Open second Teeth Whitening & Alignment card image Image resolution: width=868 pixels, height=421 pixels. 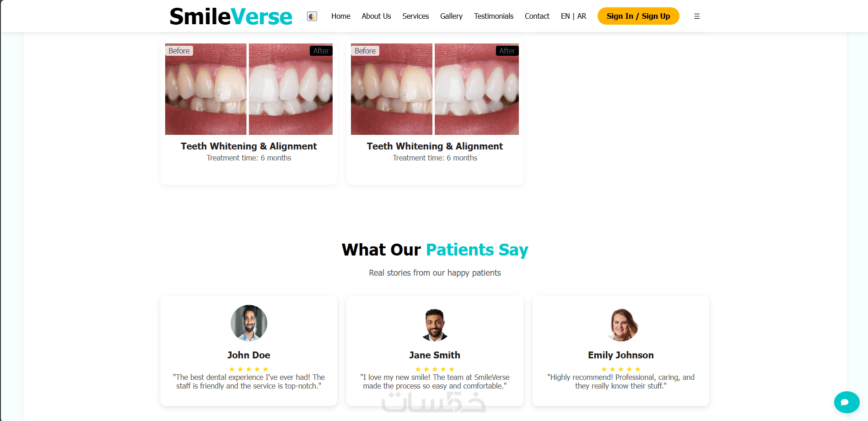point(435,89)
